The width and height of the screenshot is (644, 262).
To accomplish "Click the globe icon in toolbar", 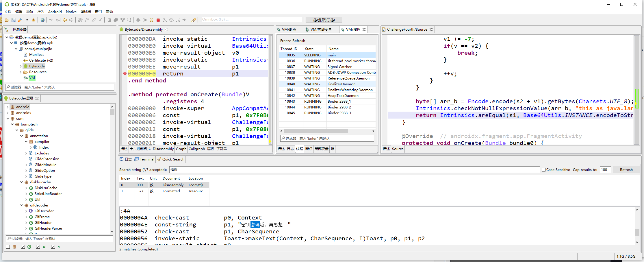I will pyautogui.click(x=42, y=20).
